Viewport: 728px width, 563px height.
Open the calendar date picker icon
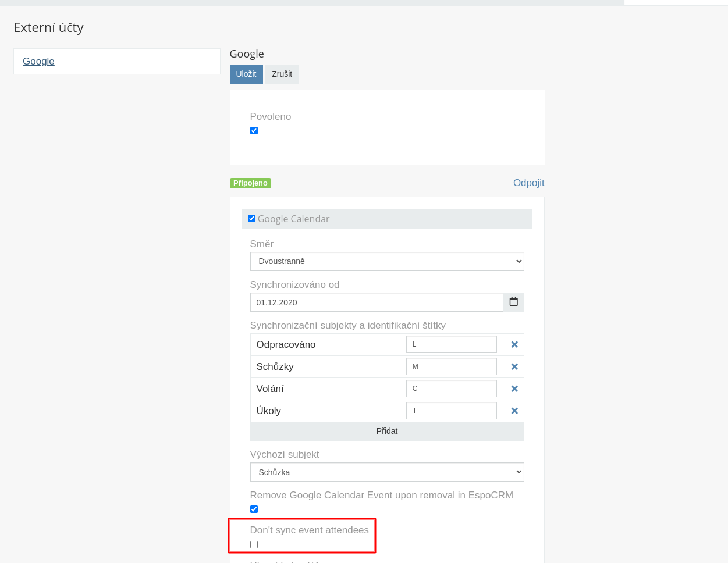[x=513, y=302]
